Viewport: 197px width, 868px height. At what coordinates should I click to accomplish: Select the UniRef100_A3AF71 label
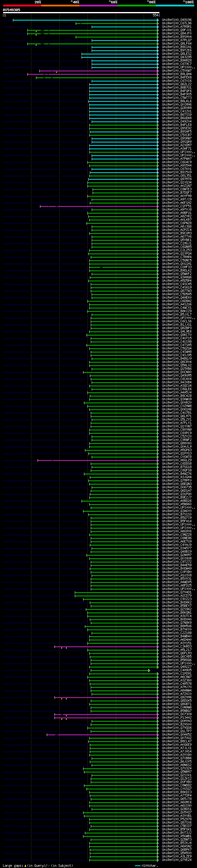(x=177, y=149)
